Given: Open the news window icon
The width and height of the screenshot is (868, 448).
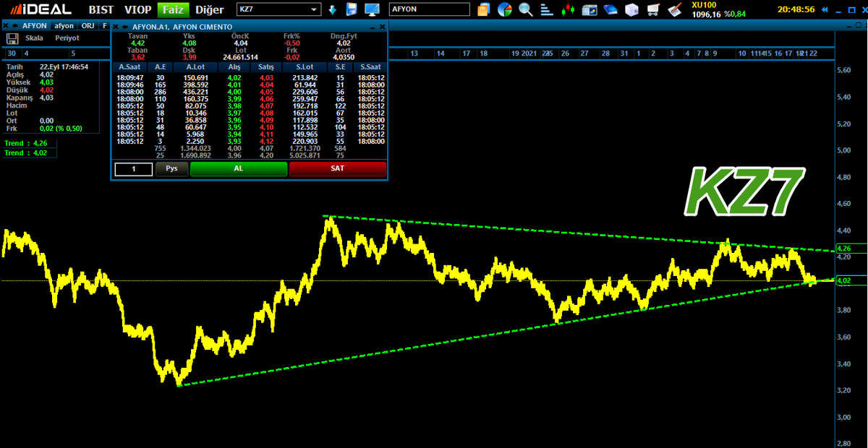Looking at the screenshot, I should click(590, 10).
